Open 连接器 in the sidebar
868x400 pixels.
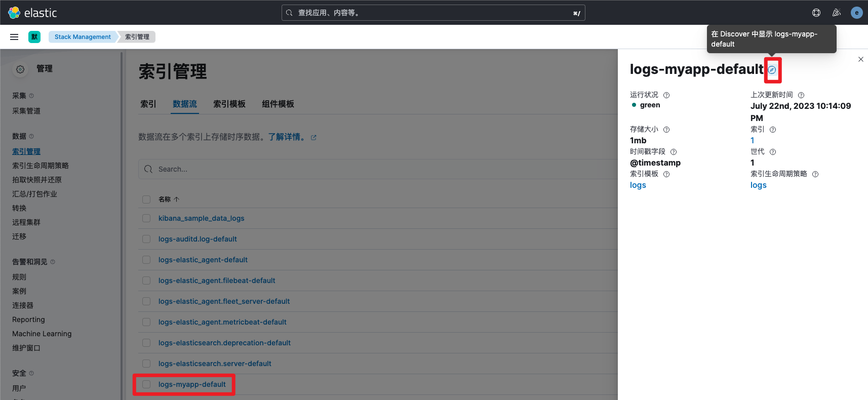23,305
